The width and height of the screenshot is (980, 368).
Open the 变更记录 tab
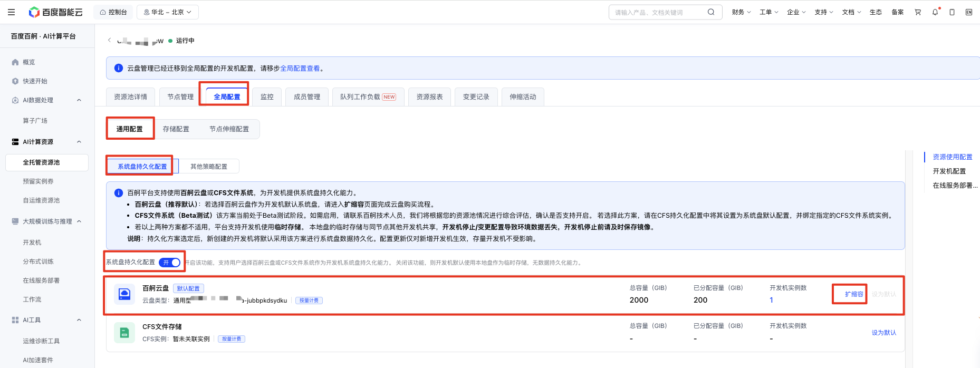[x=476, y=97]
